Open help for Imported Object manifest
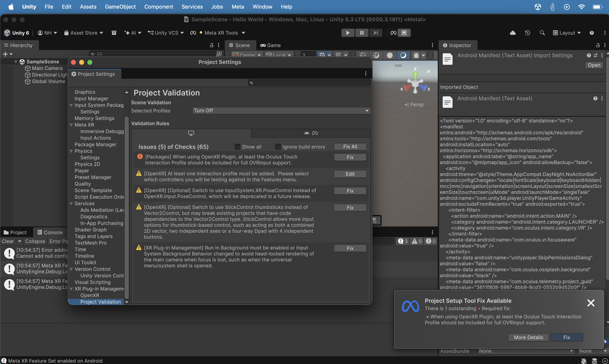The width and height of the screenshot is (609, 364). [x=595, y=98]
